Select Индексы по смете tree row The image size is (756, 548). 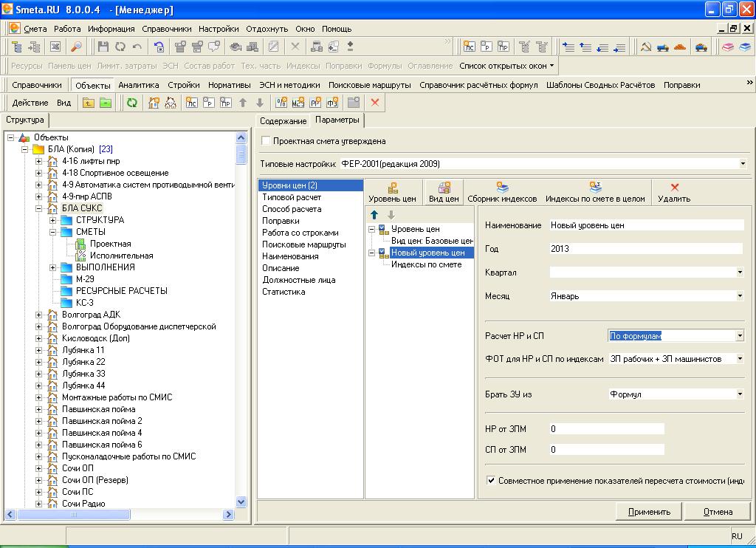click(x=426, y=264)
